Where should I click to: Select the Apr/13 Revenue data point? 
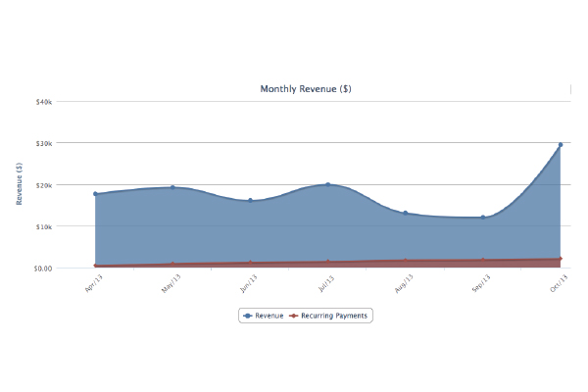(95, 194)
